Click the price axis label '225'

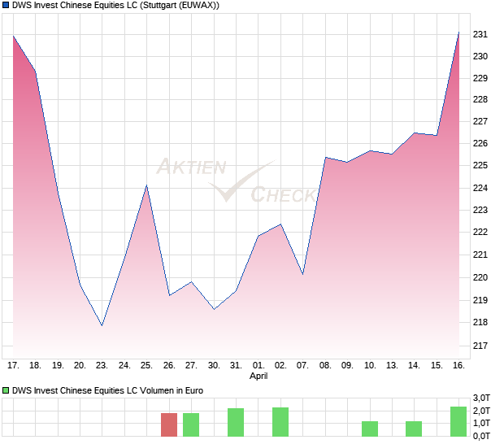pos(480,165)
